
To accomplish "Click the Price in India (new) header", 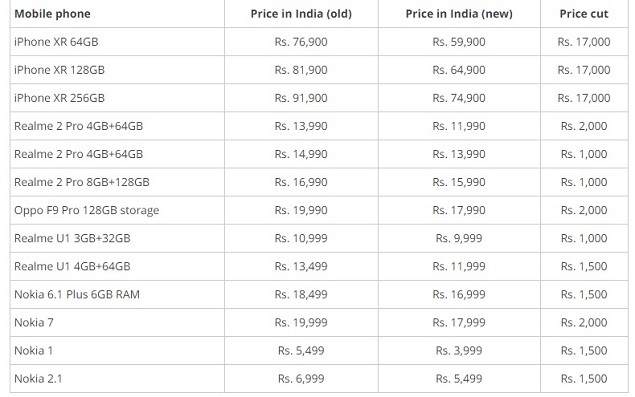I will coord(459,14).
